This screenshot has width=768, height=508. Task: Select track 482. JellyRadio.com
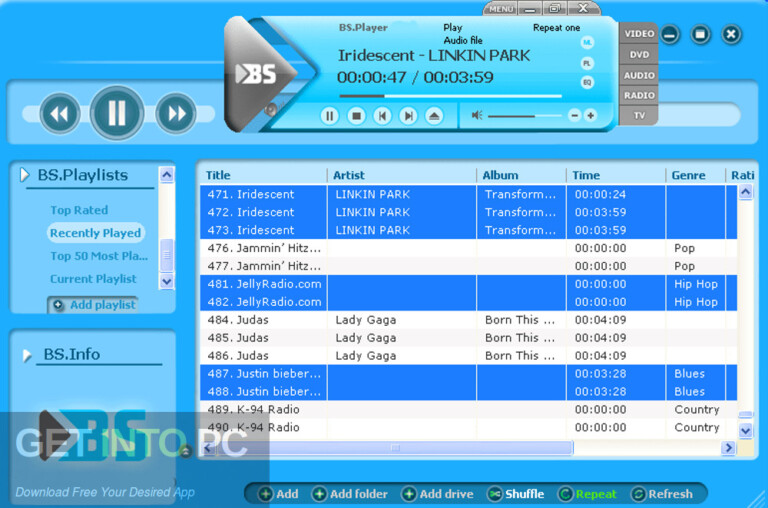tap(468, 302)
